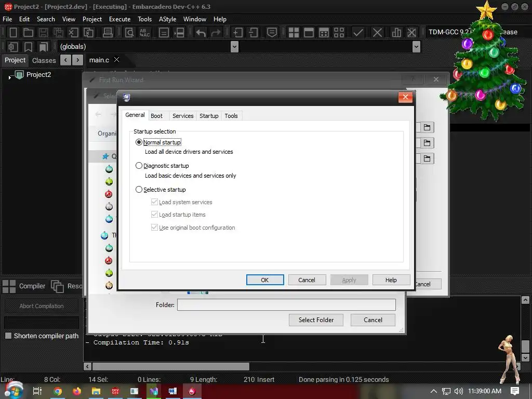Click the Redo arrow icon

(x=216, y=33)
